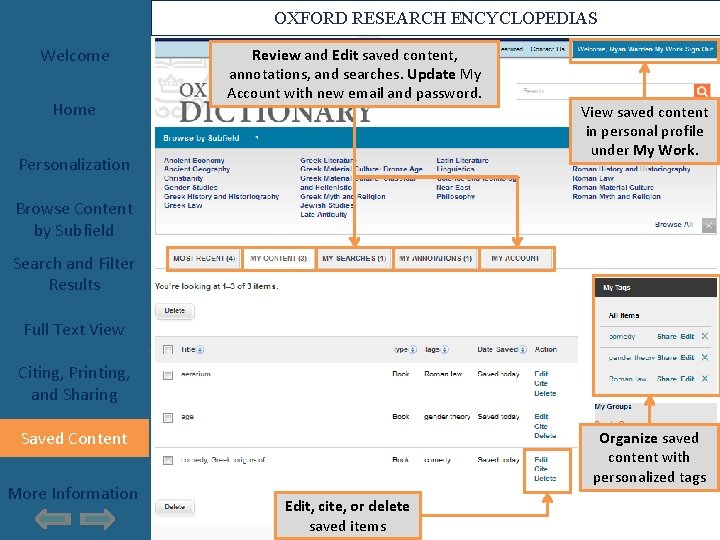Select All Items in My Tags panel
The height and width of the screenshot is (540, 720).
coord(624,315)
